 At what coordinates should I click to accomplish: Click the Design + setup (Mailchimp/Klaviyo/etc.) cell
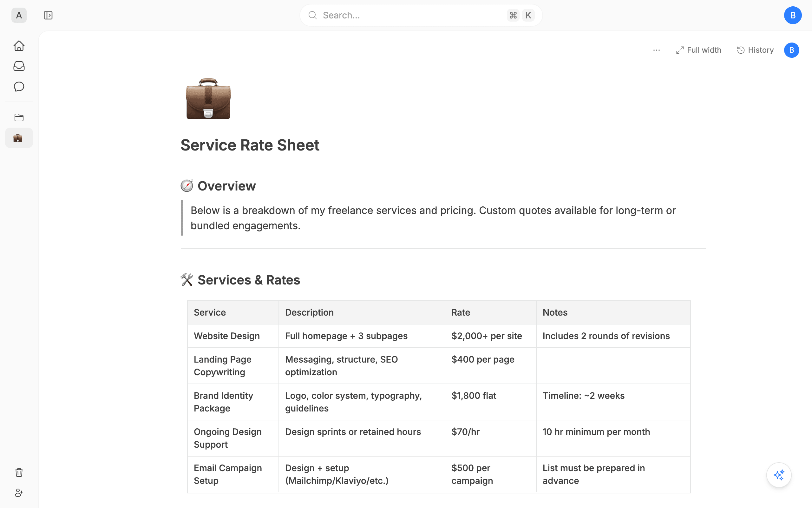[362, 474]
